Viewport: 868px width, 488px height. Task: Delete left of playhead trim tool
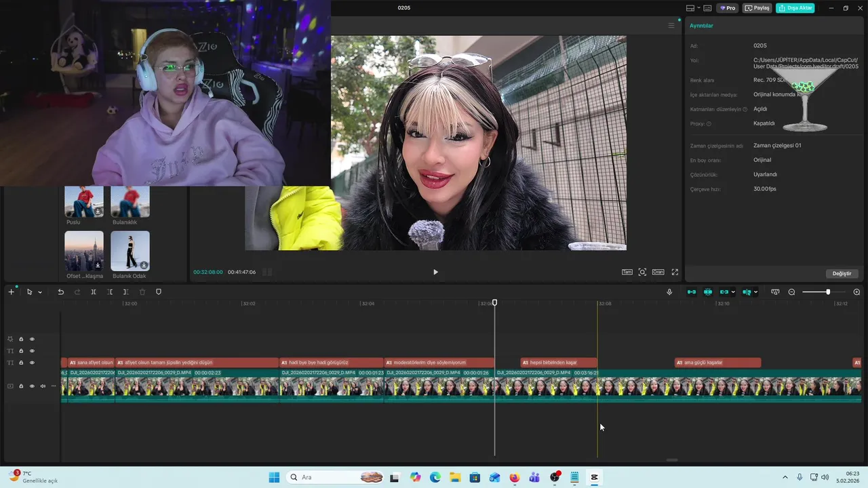pyautogui.click(x=110, y=292)
